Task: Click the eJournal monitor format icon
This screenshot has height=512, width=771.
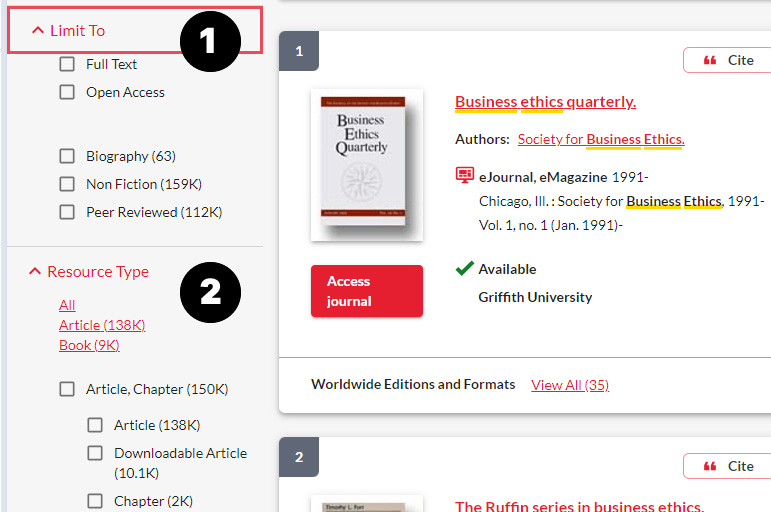Action: click(465, 175)
